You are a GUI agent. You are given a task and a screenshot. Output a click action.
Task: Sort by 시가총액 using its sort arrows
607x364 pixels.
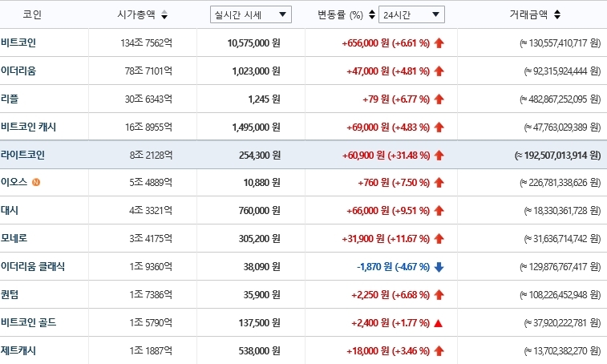tap(164, 14)
